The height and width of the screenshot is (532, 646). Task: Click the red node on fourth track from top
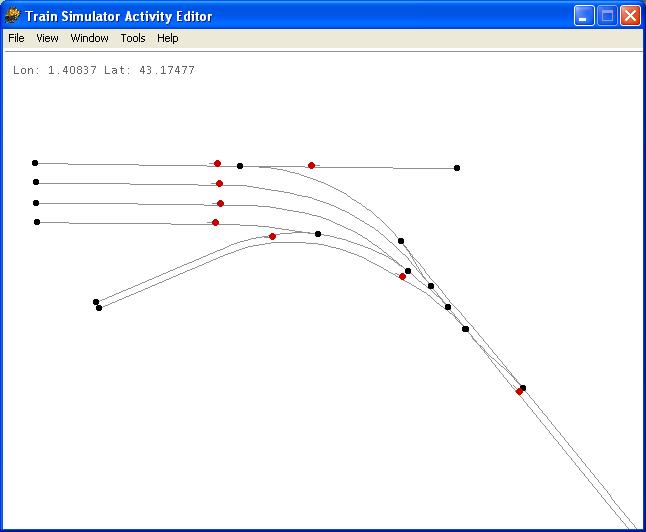(x=215, y=222)
